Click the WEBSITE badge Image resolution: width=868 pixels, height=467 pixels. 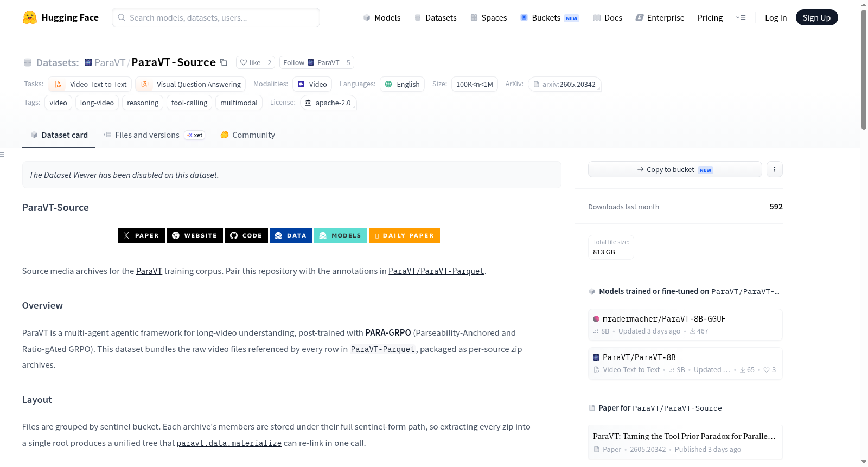click(195, 235)
